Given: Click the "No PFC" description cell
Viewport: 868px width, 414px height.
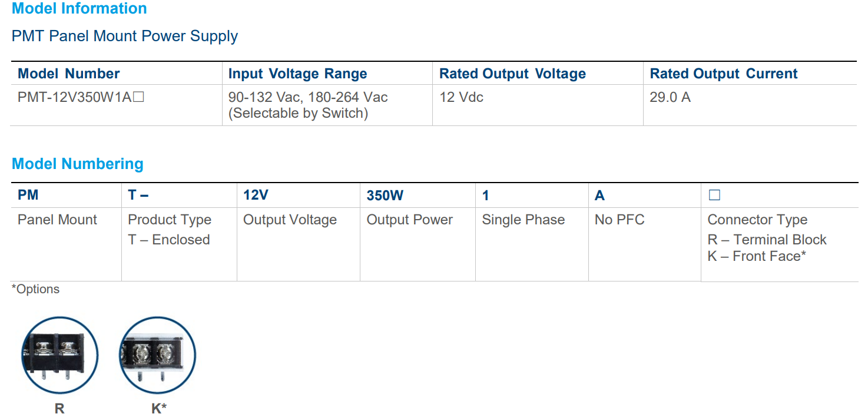Looking at the screenshot, I should (x=619, y=220).
